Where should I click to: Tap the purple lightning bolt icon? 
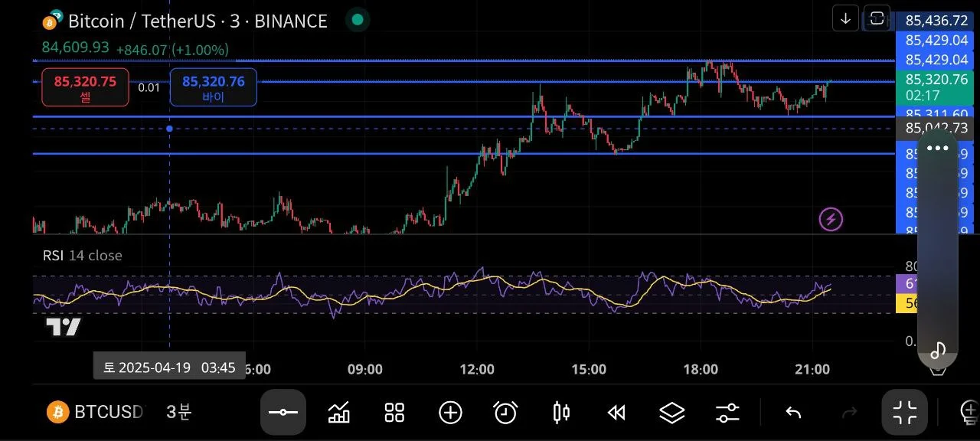coord(831,220)
